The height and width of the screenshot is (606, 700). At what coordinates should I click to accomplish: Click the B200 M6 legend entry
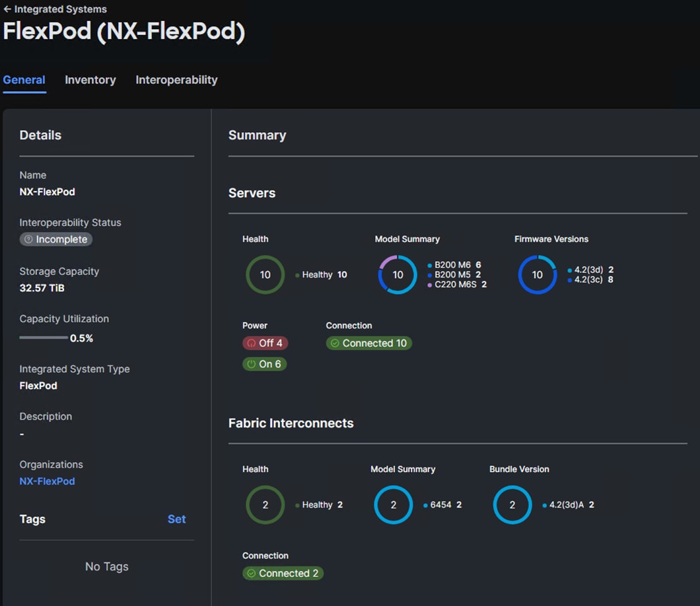[453, 265]
